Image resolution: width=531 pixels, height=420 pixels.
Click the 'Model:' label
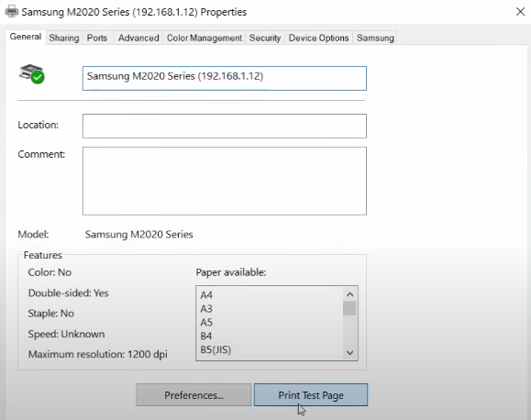click(33, 235)
